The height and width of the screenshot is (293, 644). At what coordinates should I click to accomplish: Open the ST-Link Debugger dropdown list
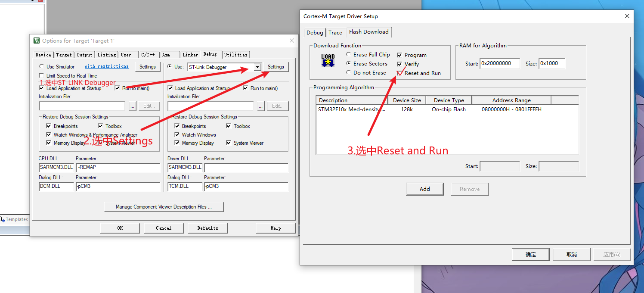(x=257, y=67)
